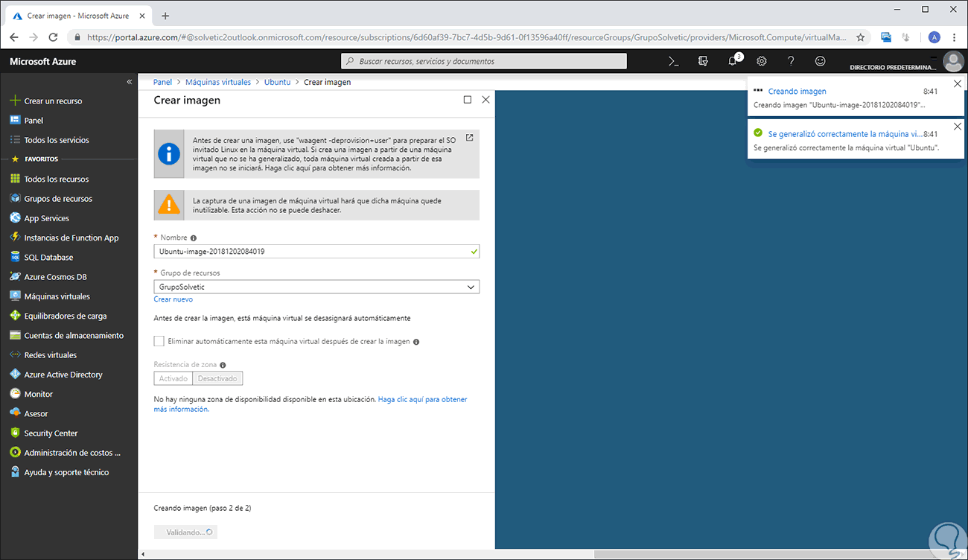Image resolution: width=968 pixels, height=560 pixels.
Task: Dismiss the Creando imagen notification
Action: point(958,84)
